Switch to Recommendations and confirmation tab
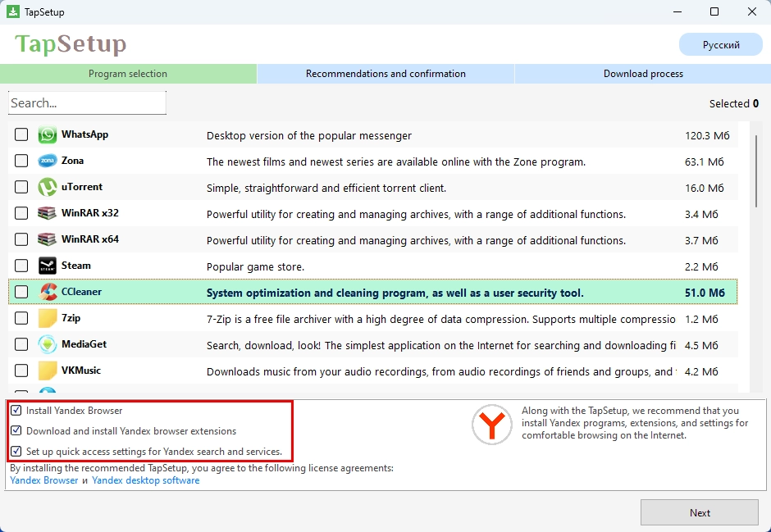Viewport: 771px width, 532px height. [385, 73]
